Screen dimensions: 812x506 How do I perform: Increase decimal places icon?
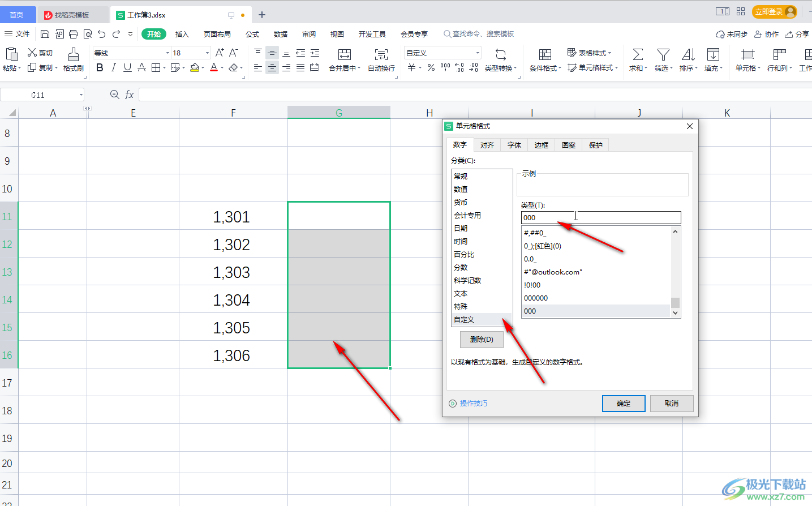459,68
